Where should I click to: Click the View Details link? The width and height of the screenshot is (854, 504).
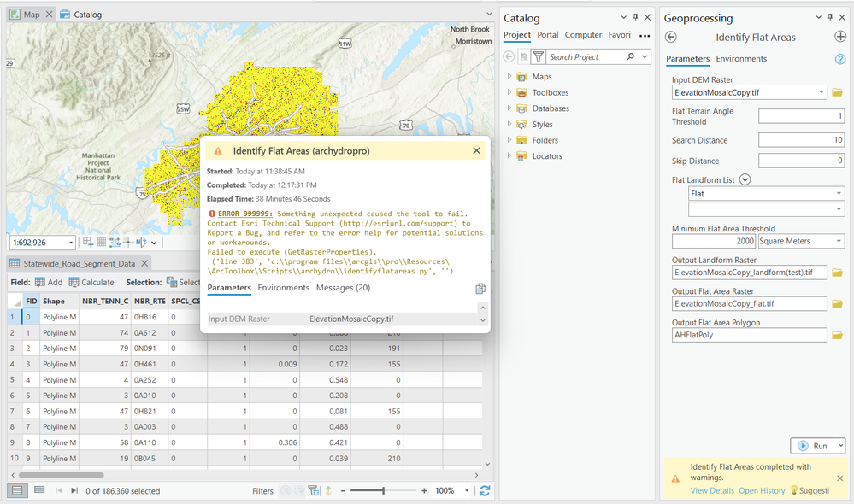[x=712, y=490]
